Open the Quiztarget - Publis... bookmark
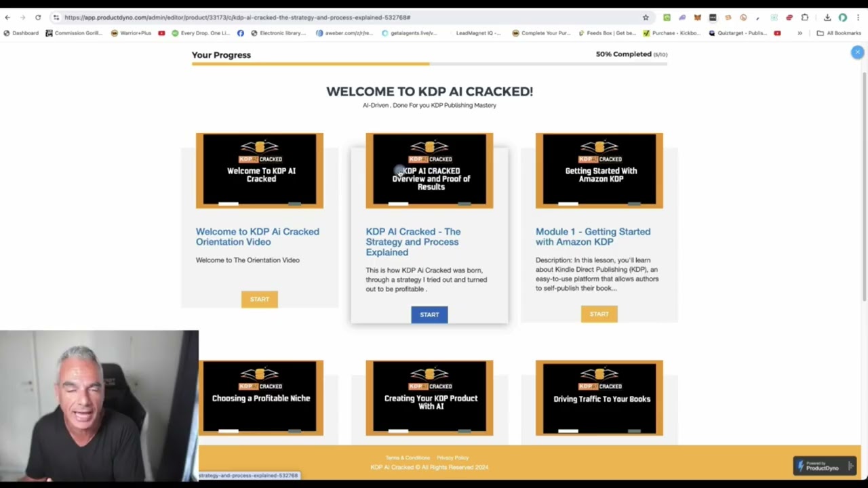Screen dimensions: 868x488 737,33
